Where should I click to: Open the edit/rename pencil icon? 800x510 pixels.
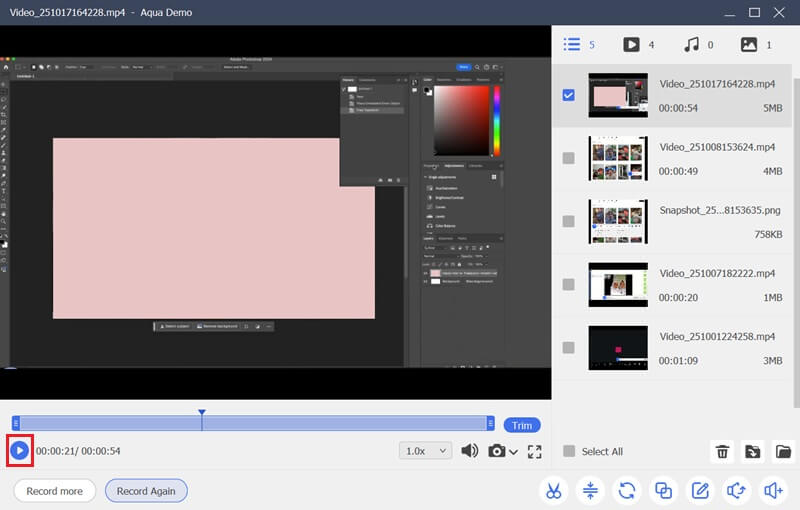tap(700, 491)
